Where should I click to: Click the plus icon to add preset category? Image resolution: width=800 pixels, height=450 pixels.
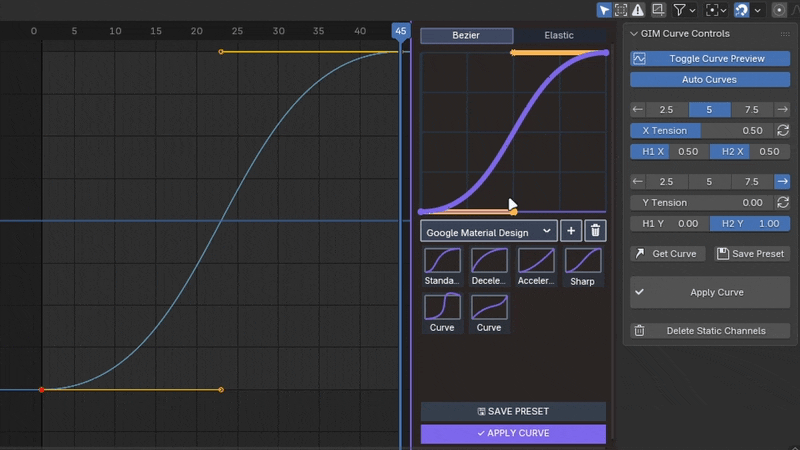point(571,231)
